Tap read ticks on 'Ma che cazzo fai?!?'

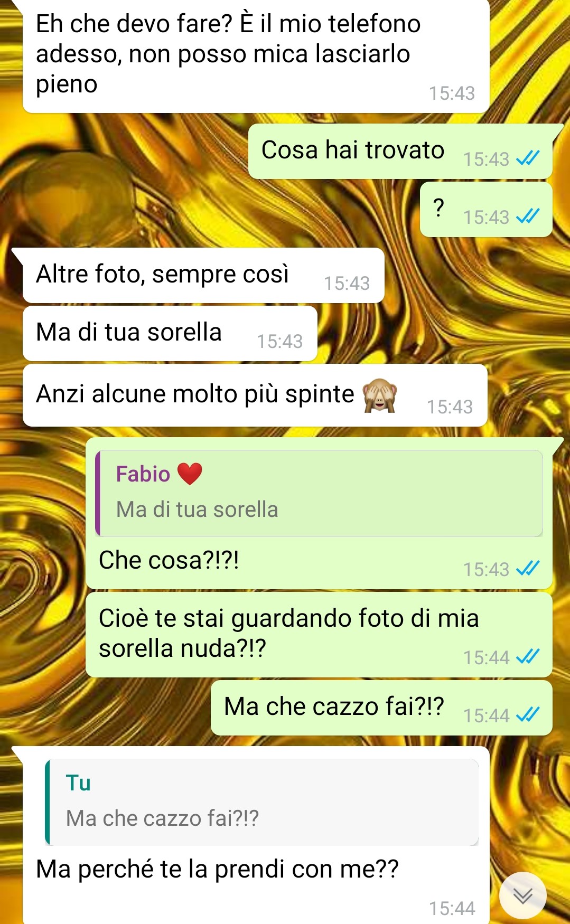pyautogui.click(x=528, y=714)
